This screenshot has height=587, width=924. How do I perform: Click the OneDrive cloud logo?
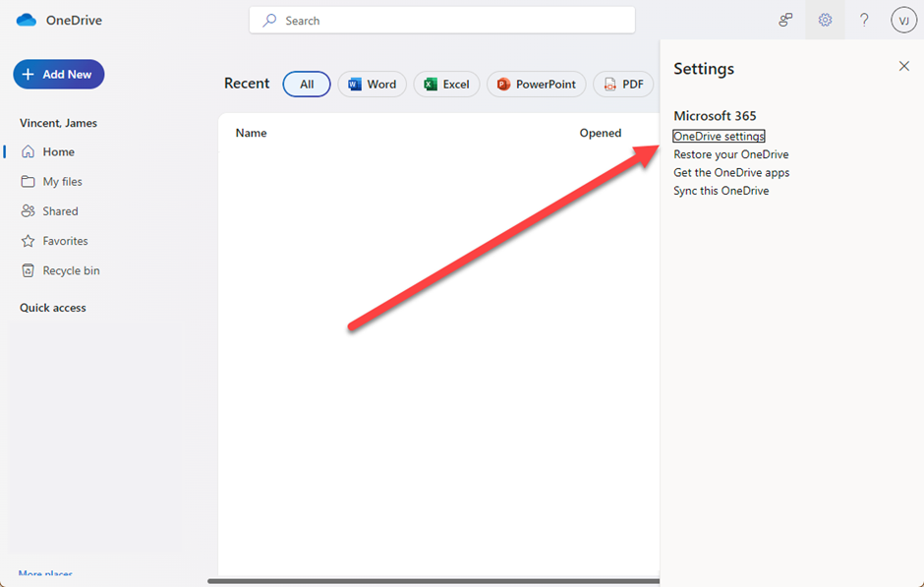(x=27, y=20)
